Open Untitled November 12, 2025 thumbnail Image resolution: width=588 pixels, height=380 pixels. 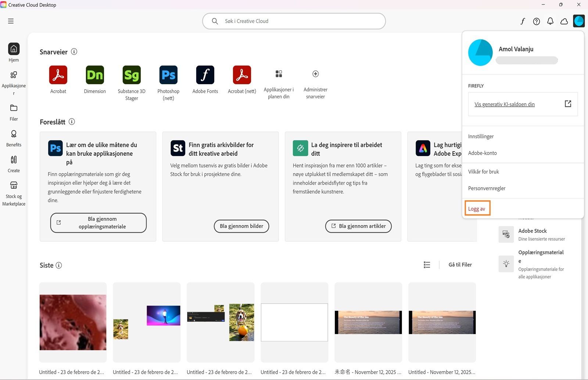[x=442, y=322]
